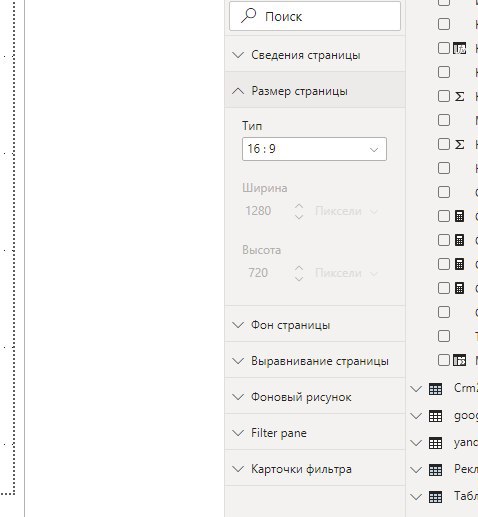Viewport: 478px width, 517px height.
Task: Tick the checkbox beside the hierarchy table icon
Action: coord(444,360)
